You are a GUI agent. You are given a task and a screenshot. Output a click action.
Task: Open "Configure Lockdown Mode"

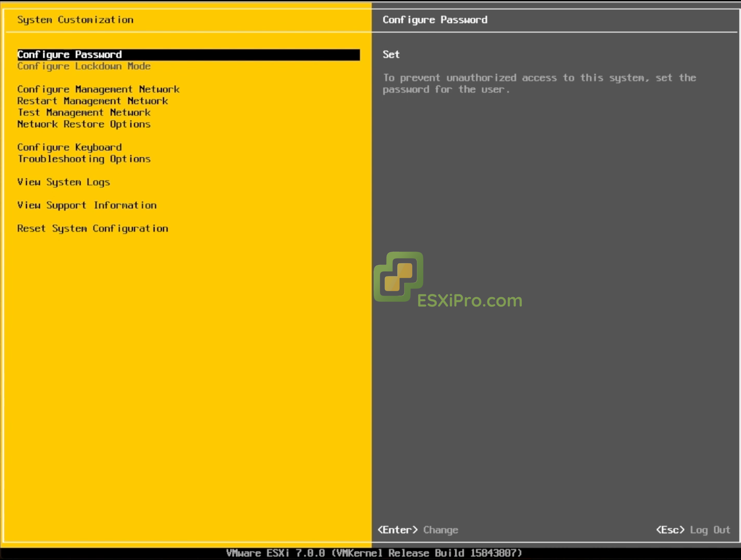point(84,66)
